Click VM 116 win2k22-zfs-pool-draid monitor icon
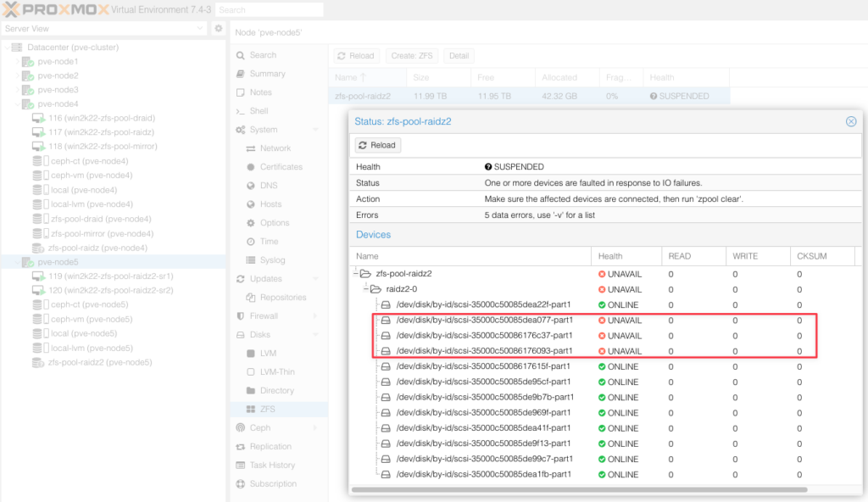This screenshot has width=868, height=502. click(x=38, y=118)
